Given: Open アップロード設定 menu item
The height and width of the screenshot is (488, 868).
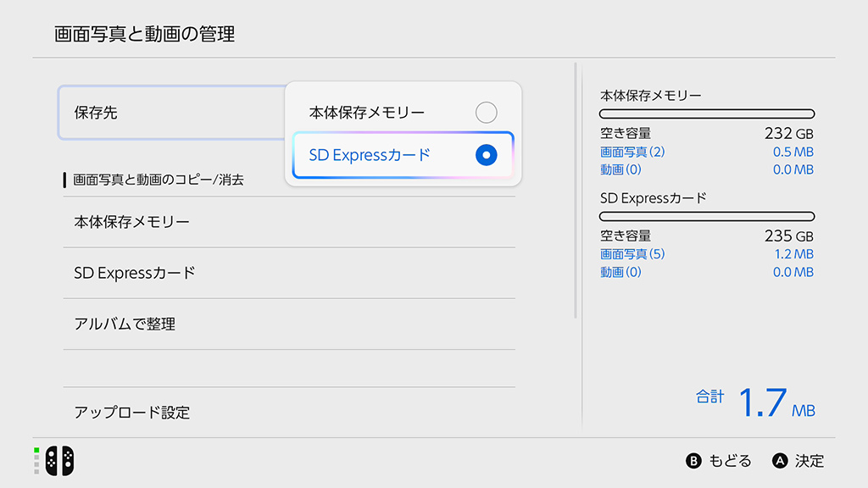Looking at the screenshot, I should tap(288, 413).
